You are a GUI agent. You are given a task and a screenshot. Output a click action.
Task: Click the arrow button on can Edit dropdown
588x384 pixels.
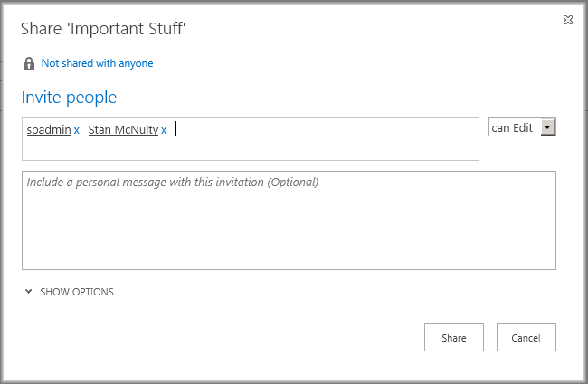547,128
